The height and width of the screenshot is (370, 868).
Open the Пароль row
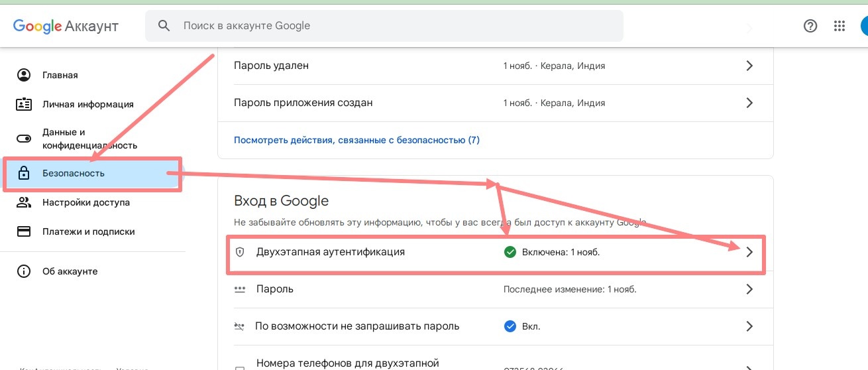(x=496, y=289)
